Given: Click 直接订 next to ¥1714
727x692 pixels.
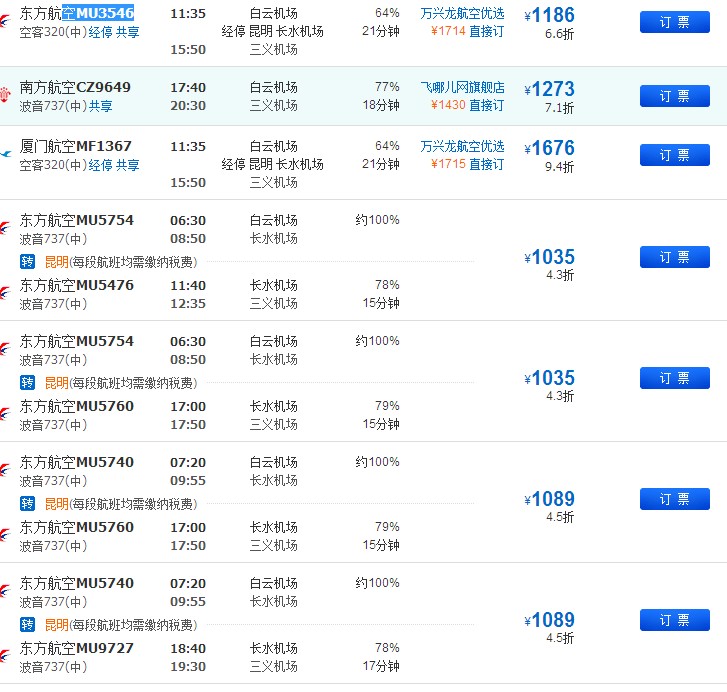Looking at the screenshot, I should (x=486, y=32).
